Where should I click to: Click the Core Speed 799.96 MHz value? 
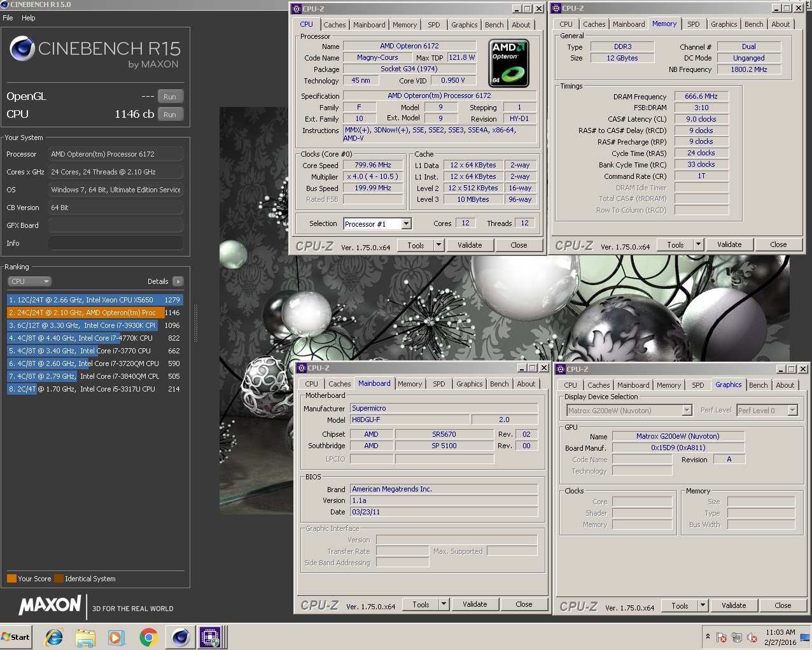[373, 165]
